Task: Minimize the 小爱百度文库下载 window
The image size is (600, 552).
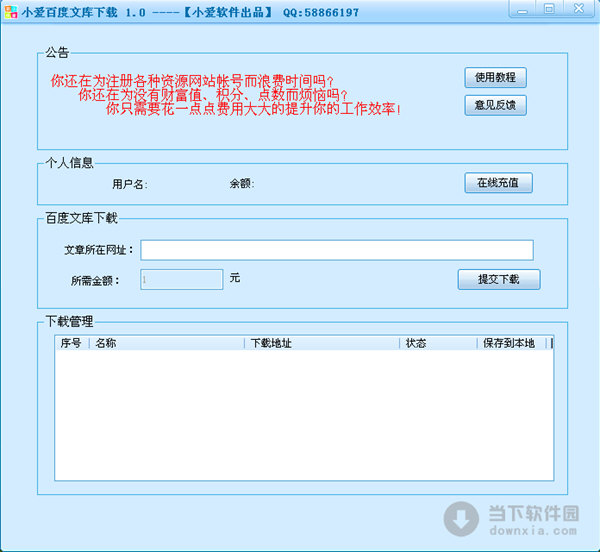Action: tap(522, 10)
